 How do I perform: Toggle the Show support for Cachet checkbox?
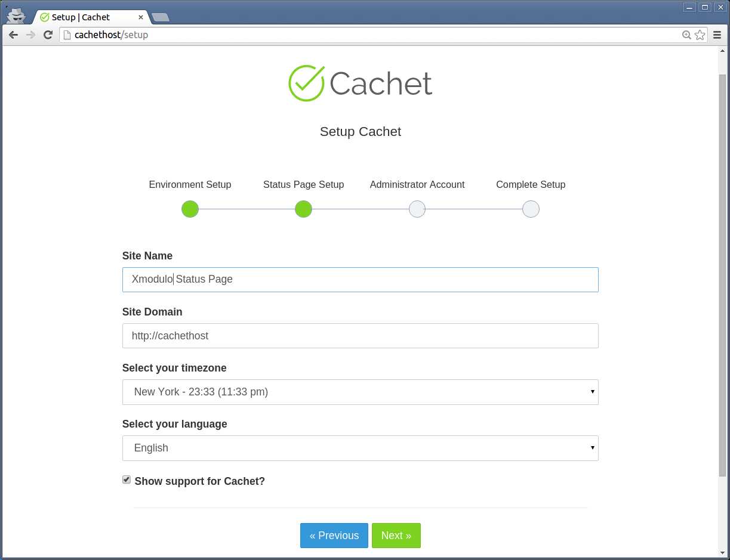[127, 479]
